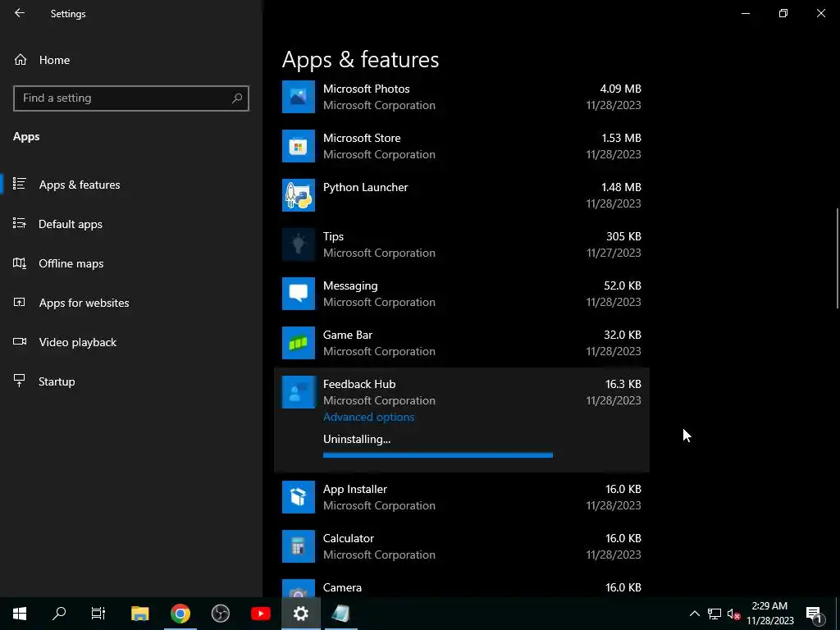Image resolution: width=840 pixels, height=630 pixels.
Task: Go back using the Settings back arrow
Action: point(20,13)
